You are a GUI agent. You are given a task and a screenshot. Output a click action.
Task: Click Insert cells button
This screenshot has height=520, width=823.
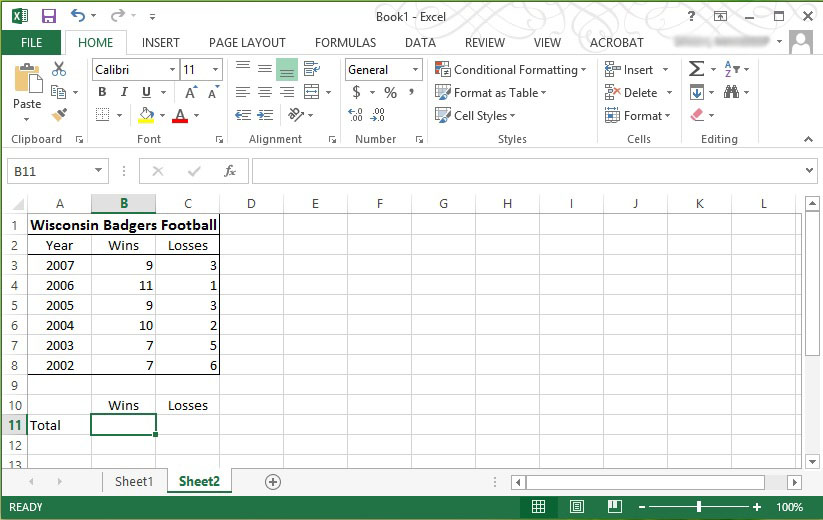click(x=629, y=69)
